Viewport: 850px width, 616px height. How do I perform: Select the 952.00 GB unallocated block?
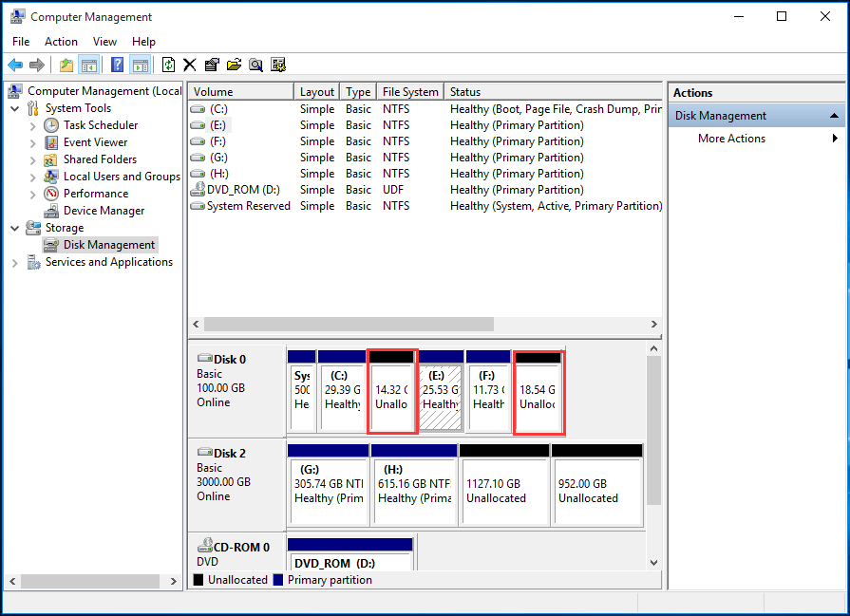coord(596,485)
